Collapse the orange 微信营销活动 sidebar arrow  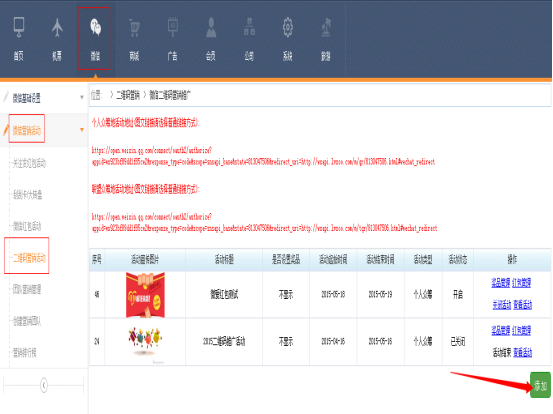tap(82, 129)
